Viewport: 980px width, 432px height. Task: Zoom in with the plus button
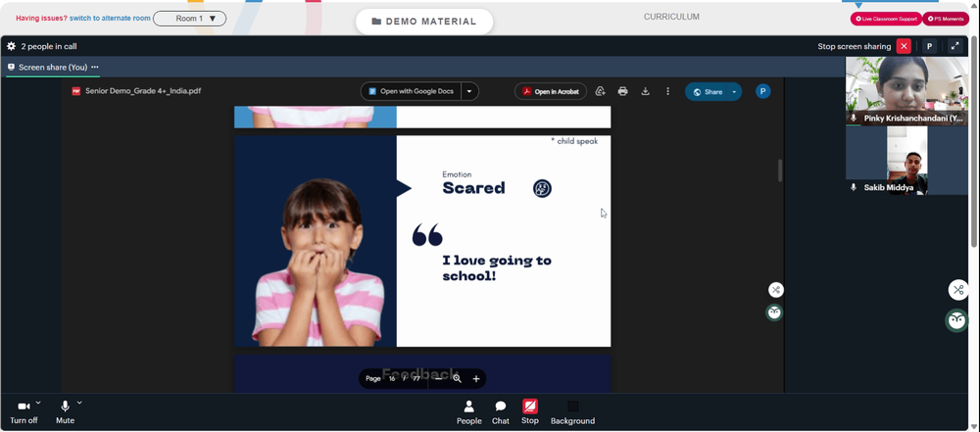click(476, 379)
